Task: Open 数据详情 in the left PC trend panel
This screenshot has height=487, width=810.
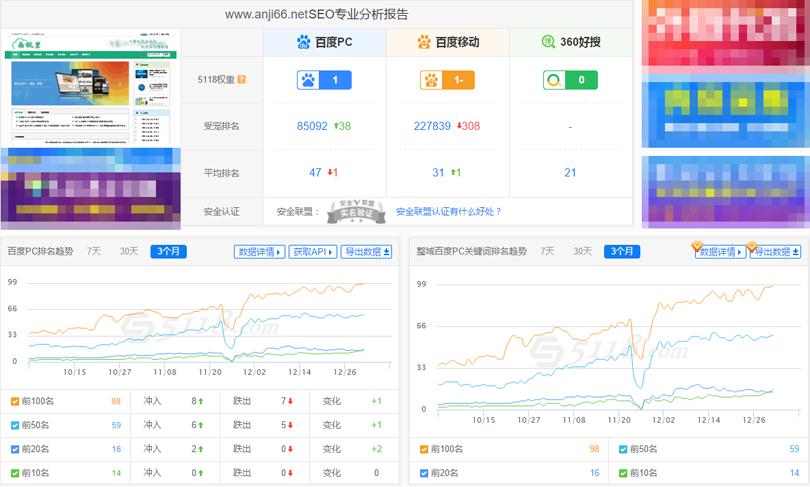Action: (x=259, y=252)
